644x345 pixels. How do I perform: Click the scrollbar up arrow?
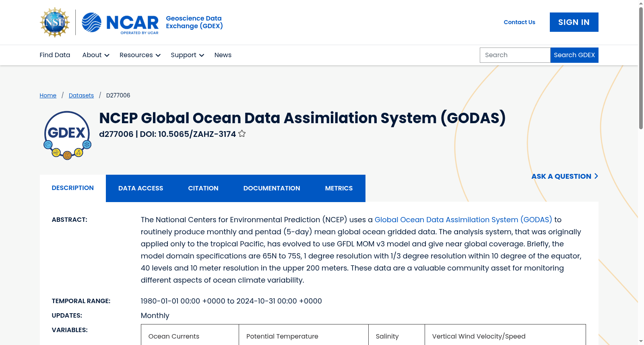(641, 3)
